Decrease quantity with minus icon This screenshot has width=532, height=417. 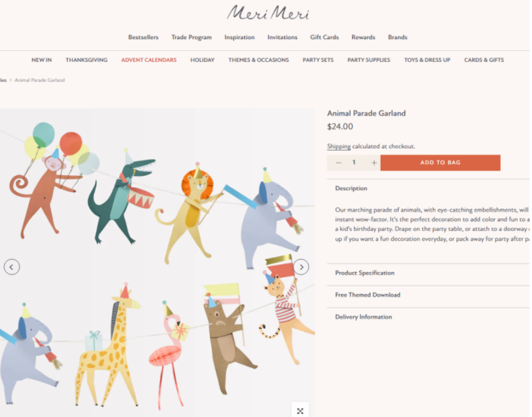coord(339,163)
